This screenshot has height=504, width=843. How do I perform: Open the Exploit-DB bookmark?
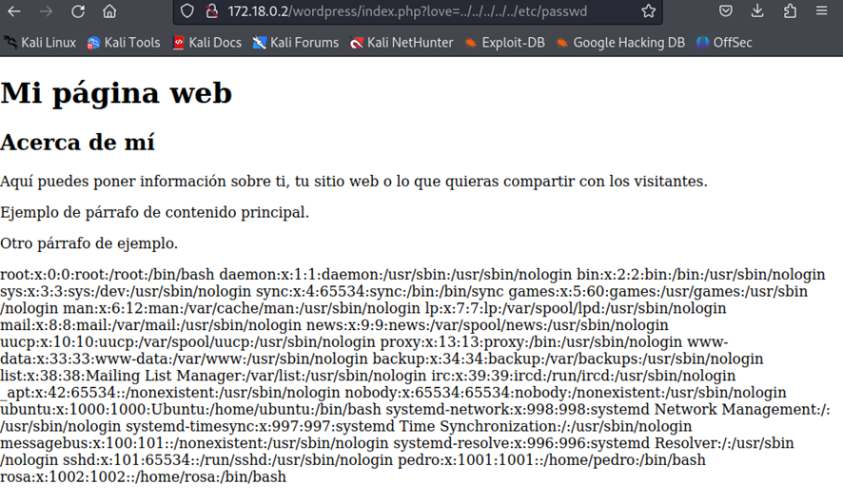[x=505, y=43]
